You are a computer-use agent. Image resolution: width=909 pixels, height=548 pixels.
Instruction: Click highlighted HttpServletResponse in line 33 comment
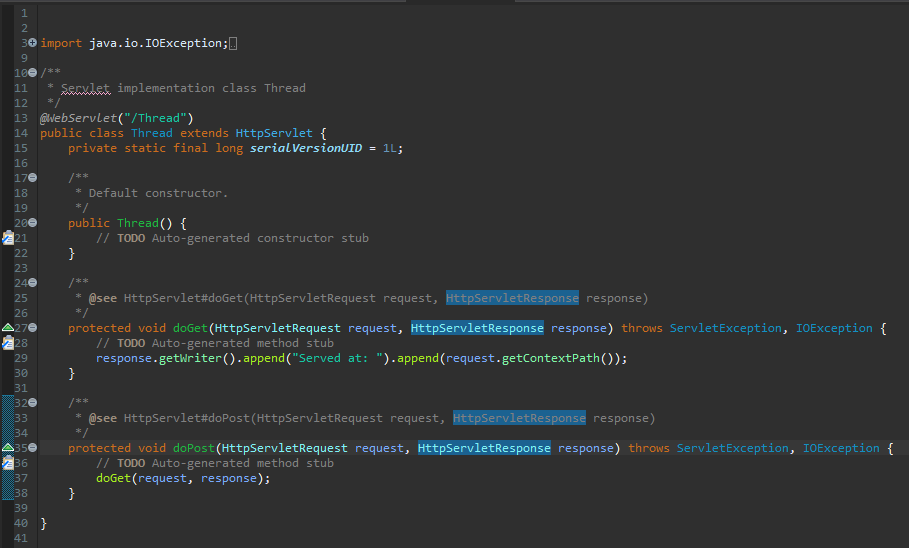point(519,418)
